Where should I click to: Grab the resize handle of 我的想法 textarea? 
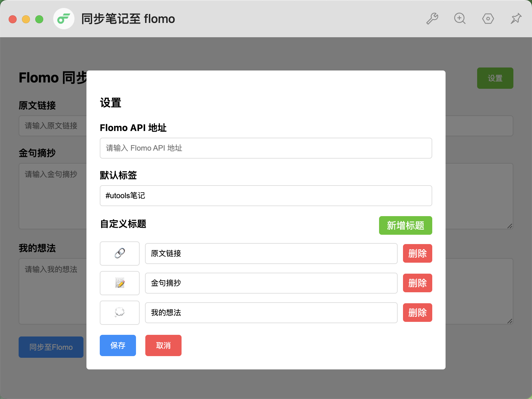click(510, 321)
